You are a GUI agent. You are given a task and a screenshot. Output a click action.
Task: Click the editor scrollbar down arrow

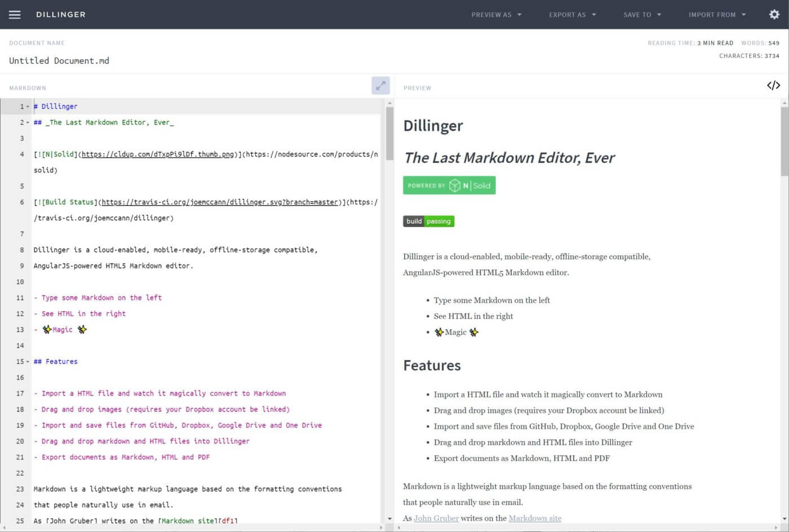[x=389, y=518]
